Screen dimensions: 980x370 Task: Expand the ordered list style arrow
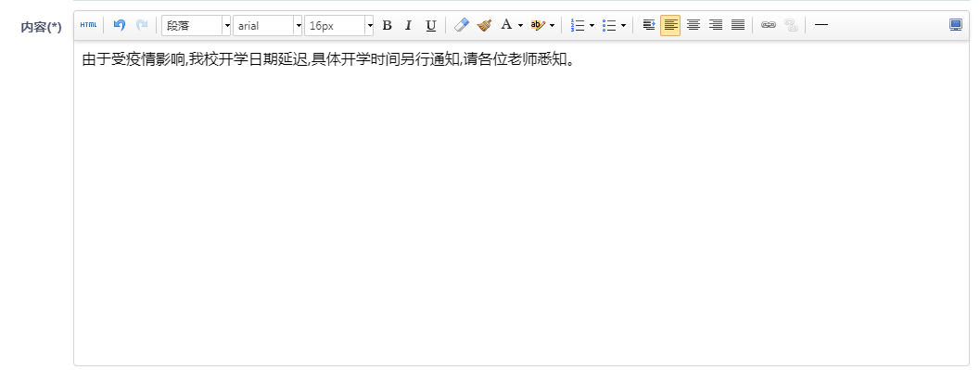tap(592, 26)
